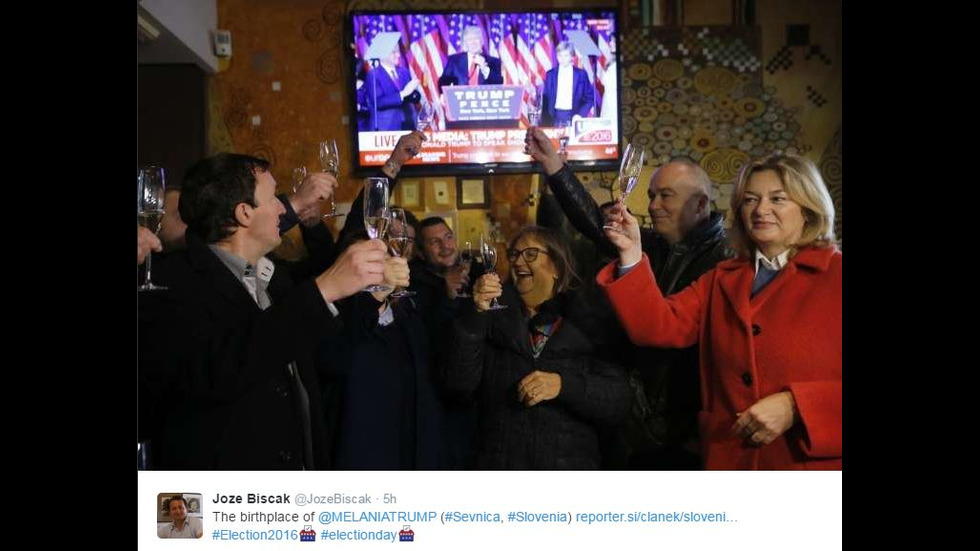
Task: Click the white wall sensor device
Action: (222, 43)
